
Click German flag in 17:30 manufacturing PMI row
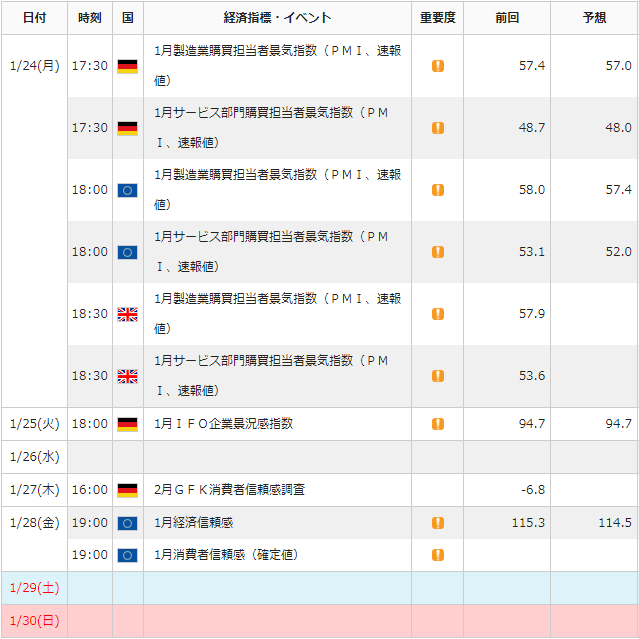tap(128, 66)
